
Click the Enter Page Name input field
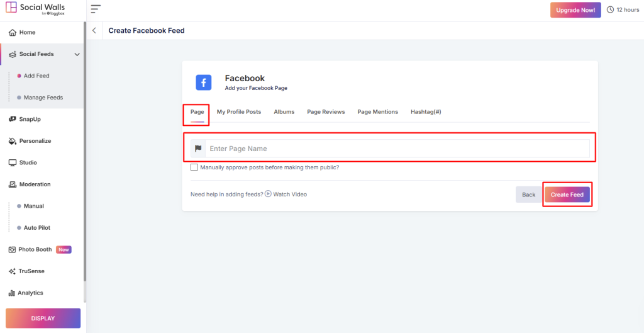396,149
